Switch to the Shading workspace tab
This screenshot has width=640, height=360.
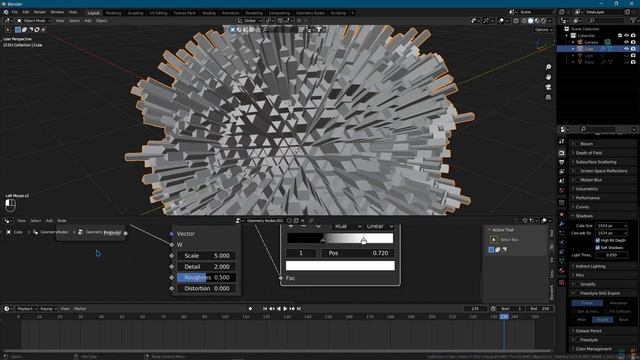pos(209,13)
